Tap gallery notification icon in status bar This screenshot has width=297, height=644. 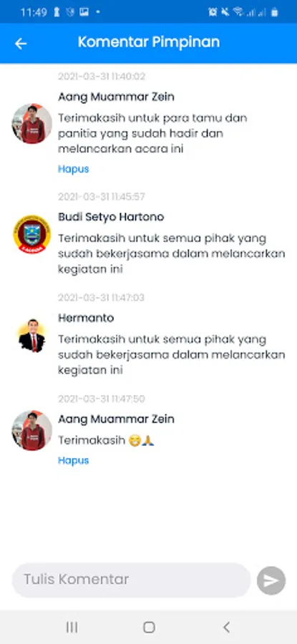[84, 12]
